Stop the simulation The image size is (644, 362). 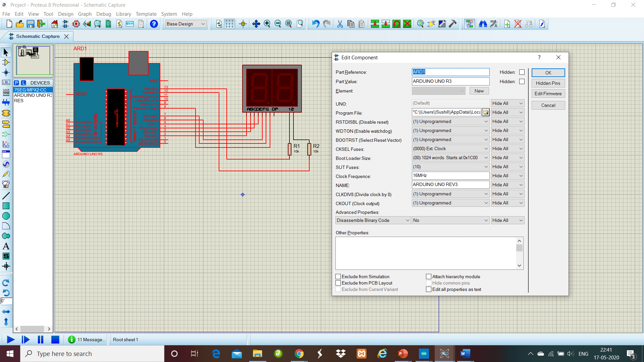coord(55,340)
